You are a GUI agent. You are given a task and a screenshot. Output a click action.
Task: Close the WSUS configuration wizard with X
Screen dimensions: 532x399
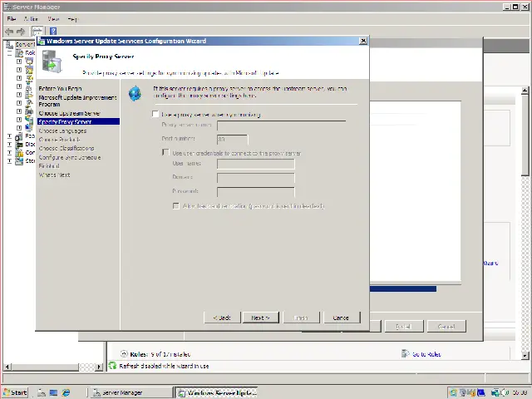[363, 41]
